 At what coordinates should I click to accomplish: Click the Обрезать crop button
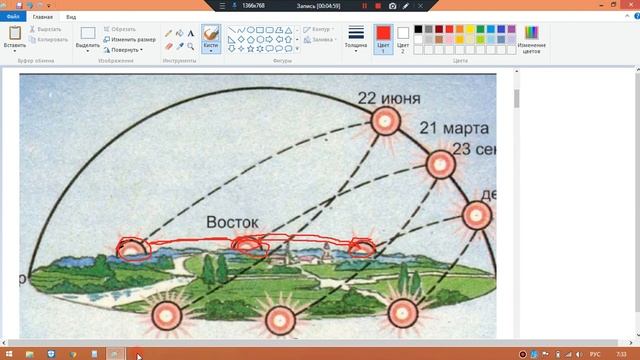[120, 29]
